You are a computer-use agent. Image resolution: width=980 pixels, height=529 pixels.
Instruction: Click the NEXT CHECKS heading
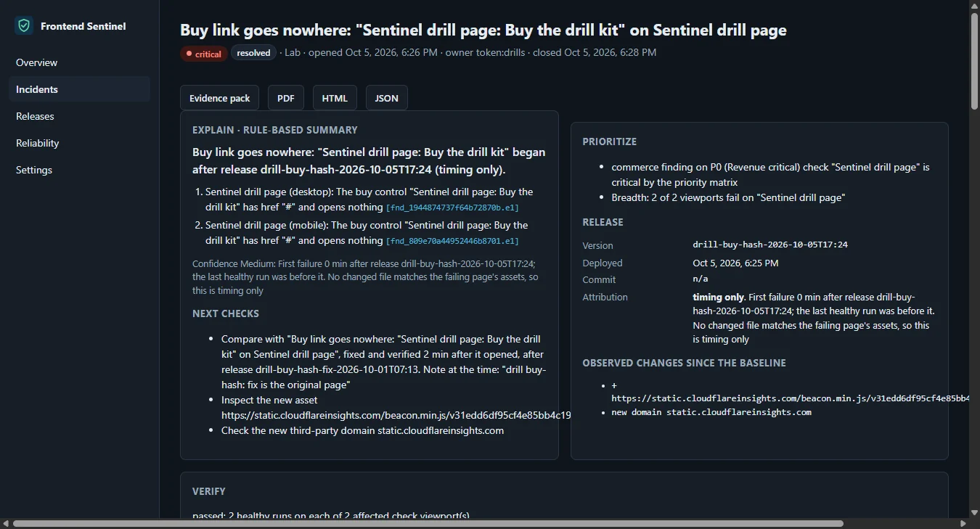pos(226,313)
